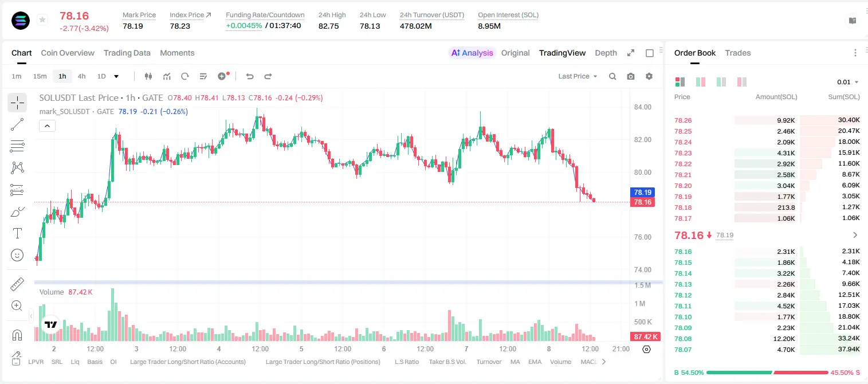Screen dimensions: 868x384
Task: Open the emoji sticker tool
Action: click(17, 255)
